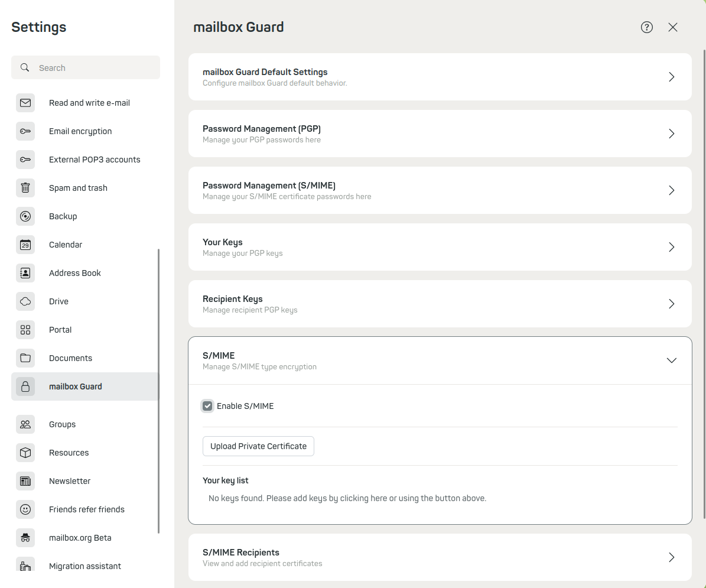The height and width of the screenshot is (588, 706).
Task: Select the trash can icon for Spam and trash
Action: coord(25,188)
